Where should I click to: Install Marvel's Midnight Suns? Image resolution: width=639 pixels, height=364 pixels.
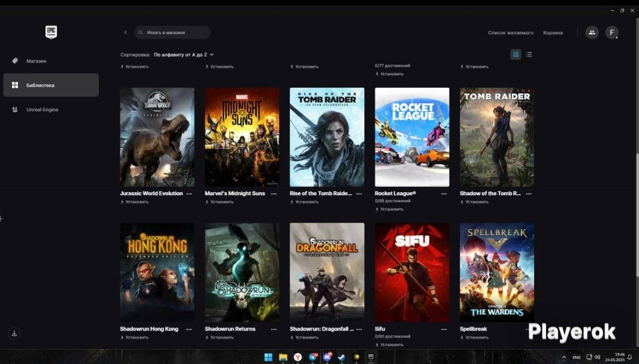[x=219, y=202]
